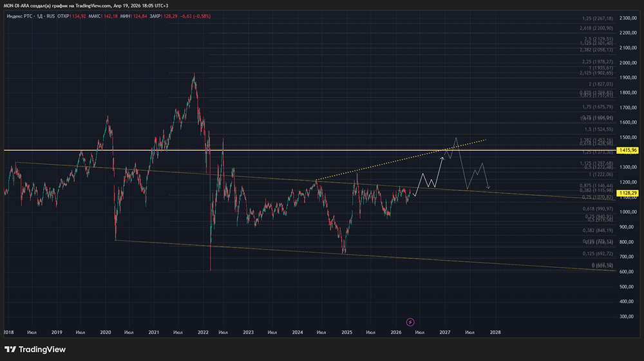Viewport: 644px width, 361px height.
Task: Click the TradingView logo icon
Action: pos(10,349)
